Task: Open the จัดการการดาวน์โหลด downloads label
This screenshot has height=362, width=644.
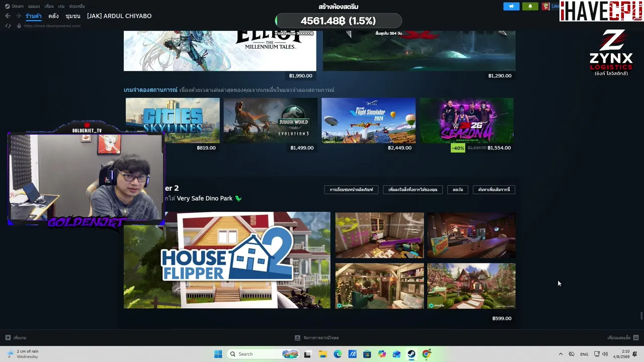Action: pyautogui.click(x=321, y=338)
